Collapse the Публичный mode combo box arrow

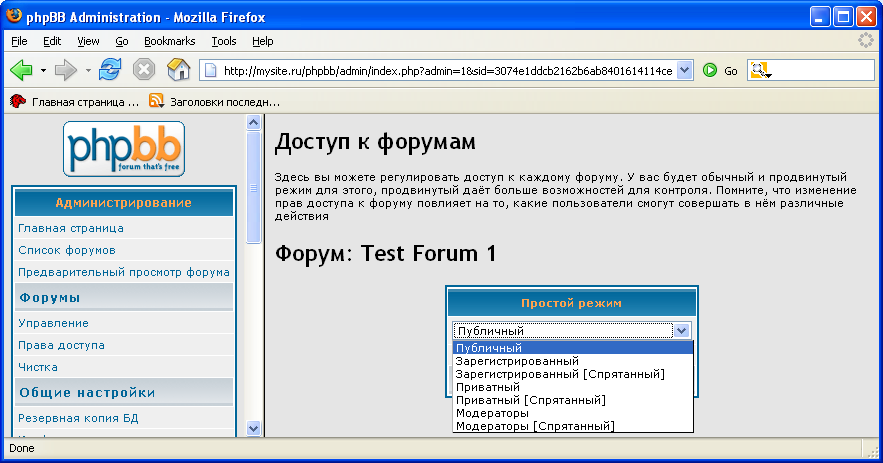(x=681, y=331)
